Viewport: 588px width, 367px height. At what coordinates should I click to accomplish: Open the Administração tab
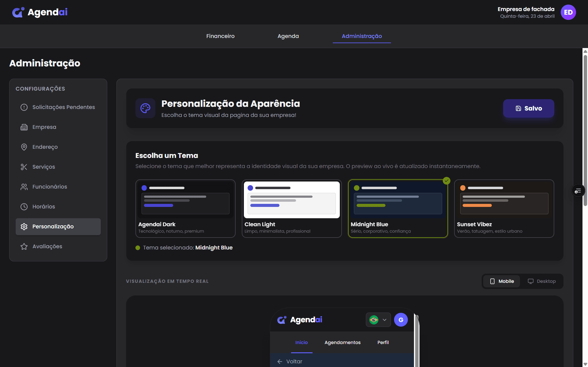362,36
